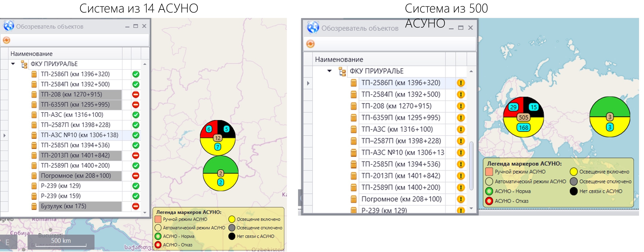Click the cluster marker labeled 505 on the map

523,117
